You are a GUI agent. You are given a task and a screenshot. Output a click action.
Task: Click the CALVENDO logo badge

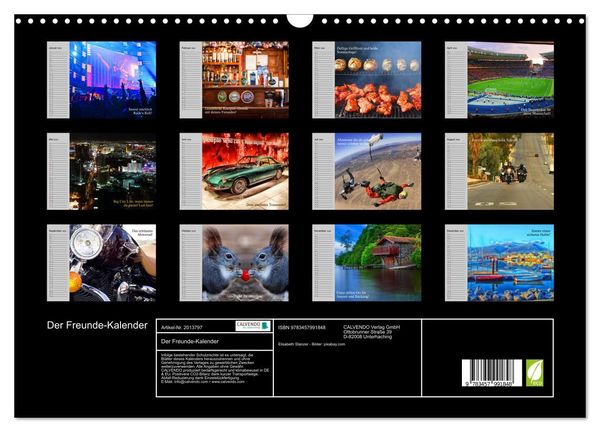[x=253, y=326]
